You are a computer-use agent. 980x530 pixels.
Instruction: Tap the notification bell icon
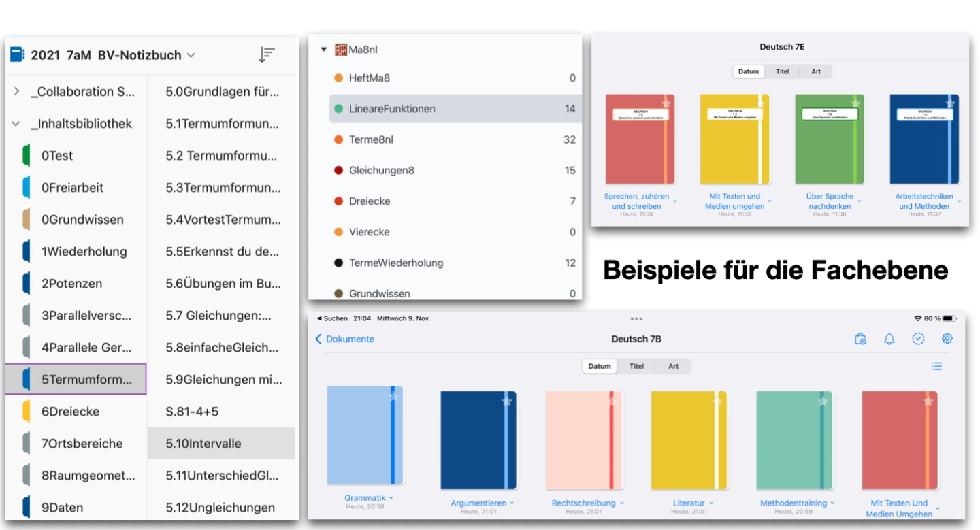pos(889,339)
